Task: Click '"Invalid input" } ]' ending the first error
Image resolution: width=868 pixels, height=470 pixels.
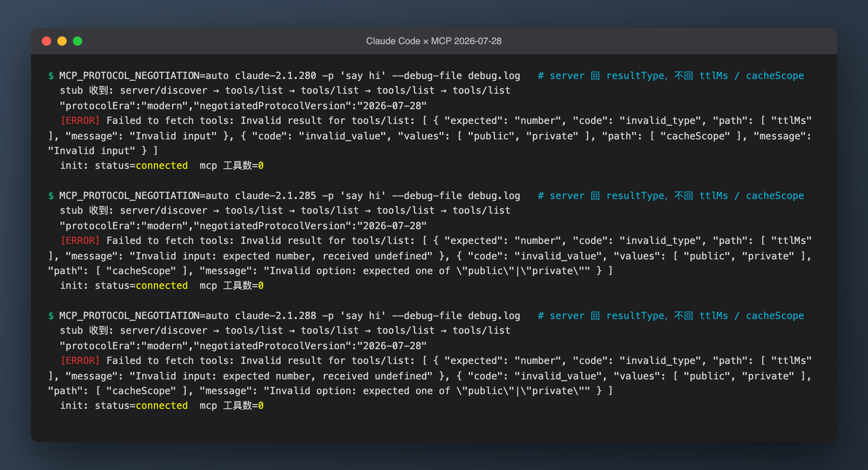Action: click(x=103, y=151)
